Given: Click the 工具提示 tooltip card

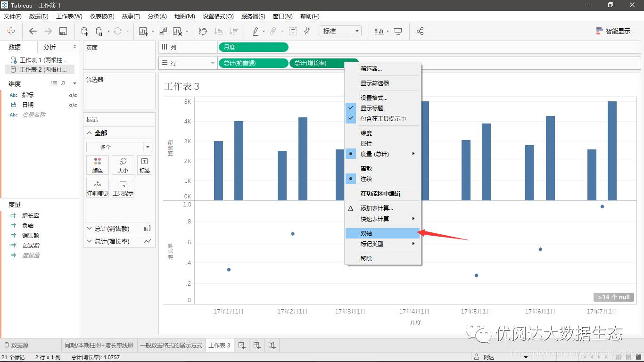Looking at the screenshot, I should point(123,187).
